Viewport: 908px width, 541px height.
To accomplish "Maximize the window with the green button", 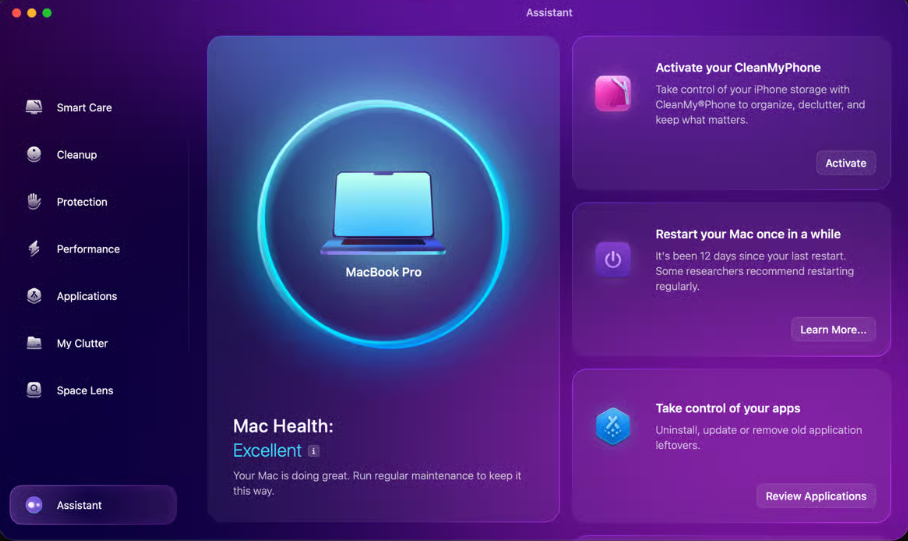I will (47, 13).
